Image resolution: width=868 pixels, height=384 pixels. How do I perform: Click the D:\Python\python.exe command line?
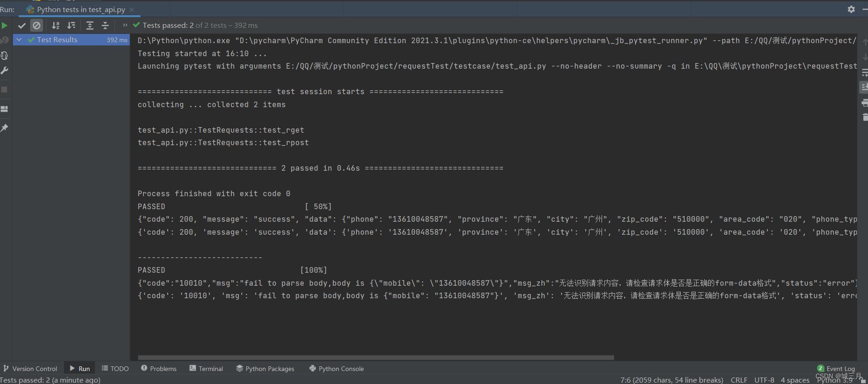coord(497,41)
